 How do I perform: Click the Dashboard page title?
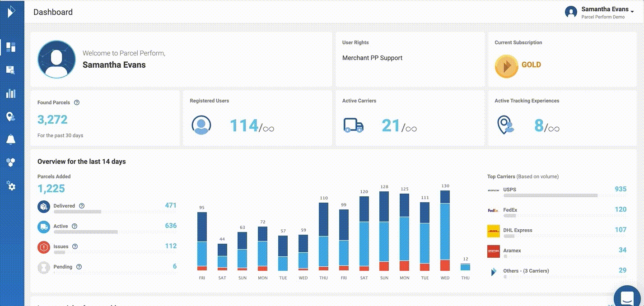pos(53,12)
